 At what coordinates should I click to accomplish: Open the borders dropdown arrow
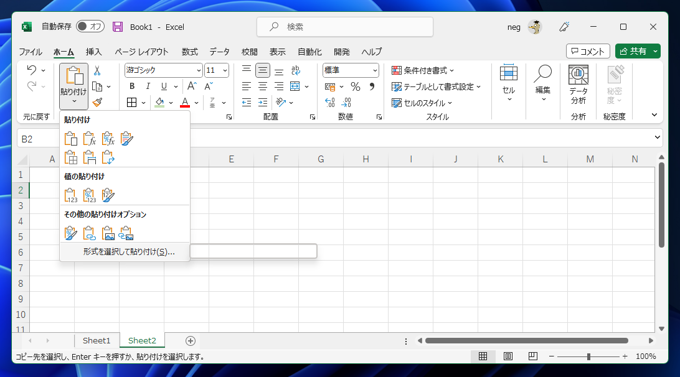tap(144, 103)
